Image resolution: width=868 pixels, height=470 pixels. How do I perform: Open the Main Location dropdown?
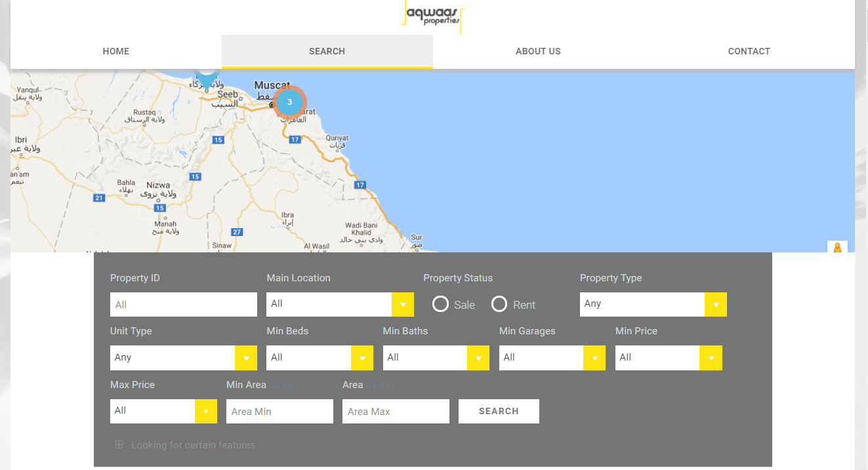(x=340, y=304)
